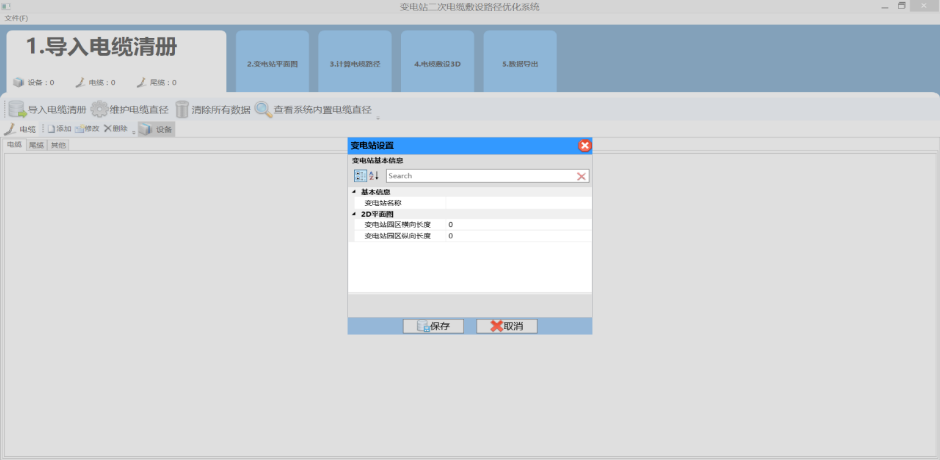
Task: Click the 保存 save button
Action: pos(433,326)
